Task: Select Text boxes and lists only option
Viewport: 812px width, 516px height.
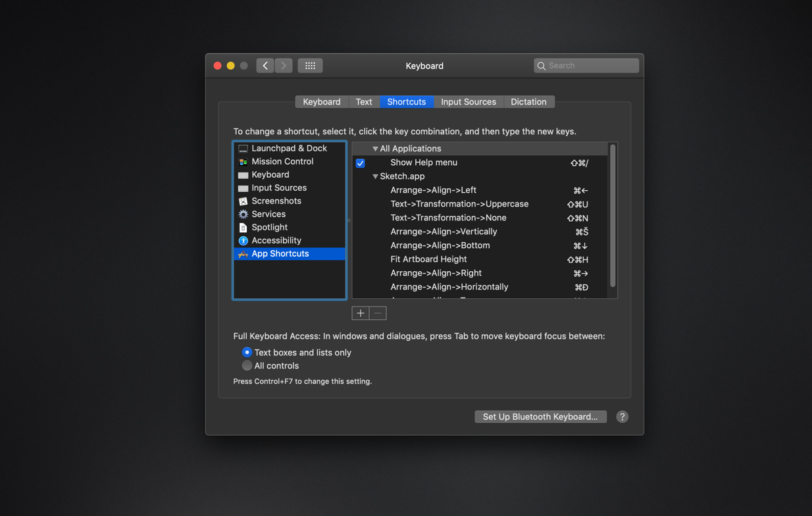Action: (x=247, y=352)
